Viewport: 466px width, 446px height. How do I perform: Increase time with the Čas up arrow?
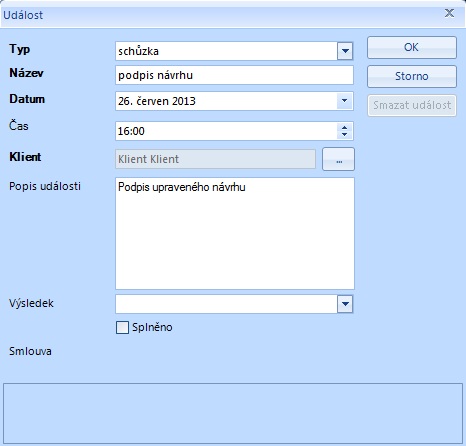point(345,127)
